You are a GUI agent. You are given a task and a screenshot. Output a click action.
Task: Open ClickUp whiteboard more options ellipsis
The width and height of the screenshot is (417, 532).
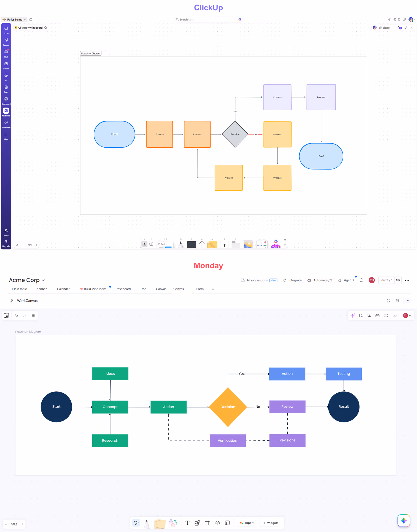click(394, 28)
